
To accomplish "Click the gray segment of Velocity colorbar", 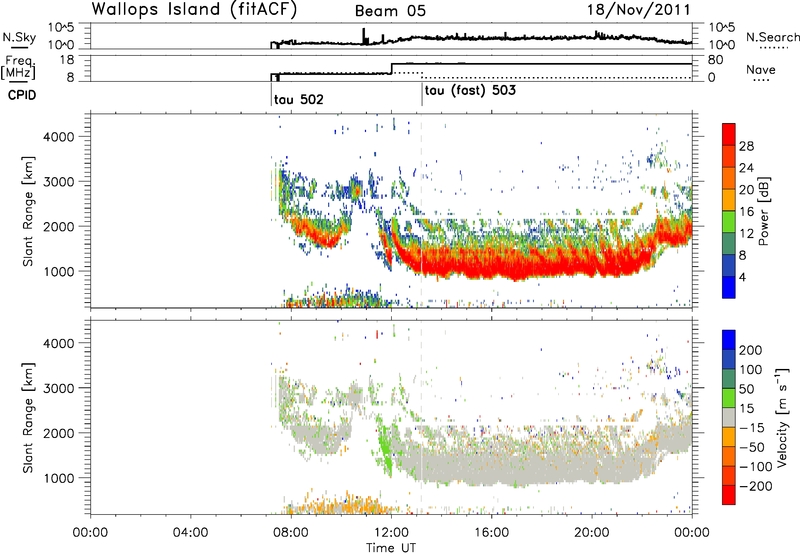I will coord(729,417).
